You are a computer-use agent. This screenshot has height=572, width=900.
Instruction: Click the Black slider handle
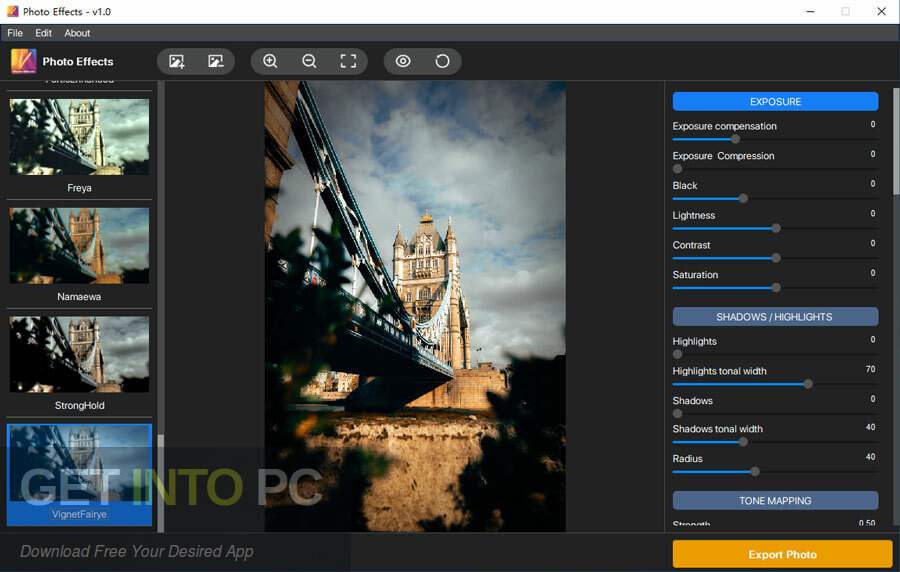click(743, 199)
